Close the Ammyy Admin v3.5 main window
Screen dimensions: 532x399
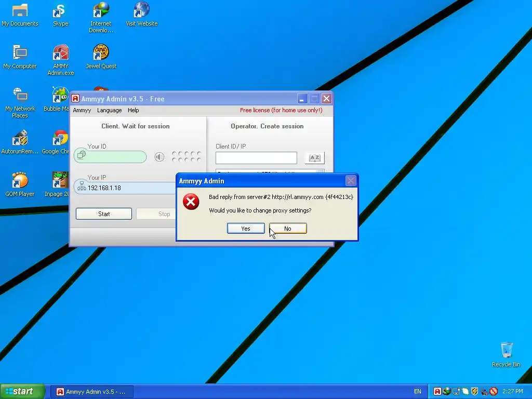326,98
